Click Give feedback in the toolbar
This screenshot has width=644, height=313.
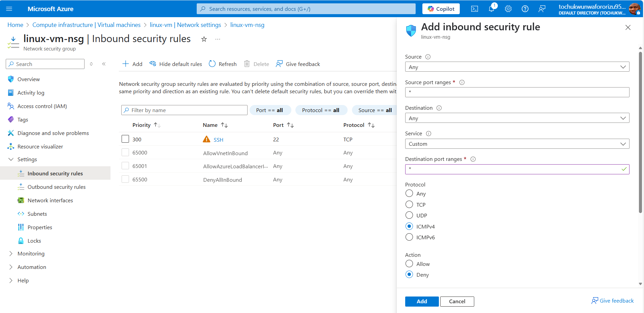point(298,64)
